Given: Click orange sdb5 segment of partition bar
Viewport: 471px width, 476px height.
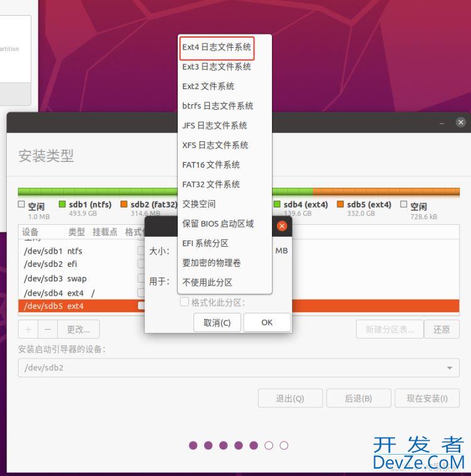Looking at the screenshot, I should point(386,192).
